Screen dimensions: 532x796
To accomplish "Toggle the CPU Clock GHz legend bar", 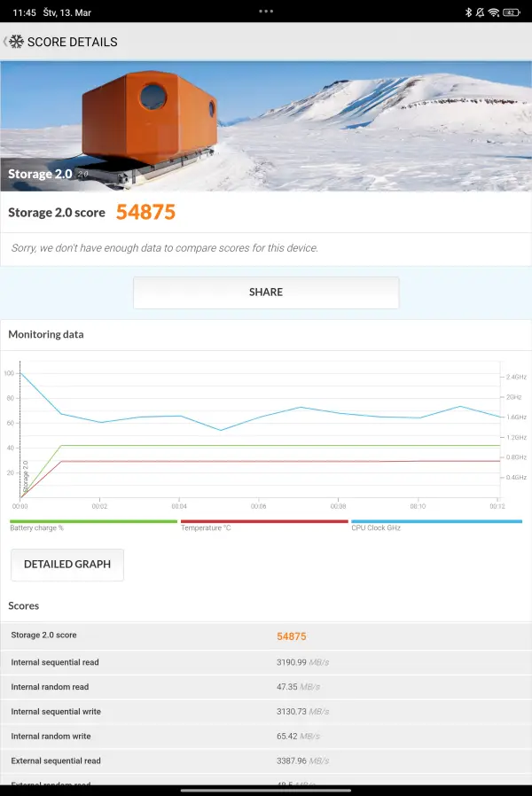I will 436,521.
